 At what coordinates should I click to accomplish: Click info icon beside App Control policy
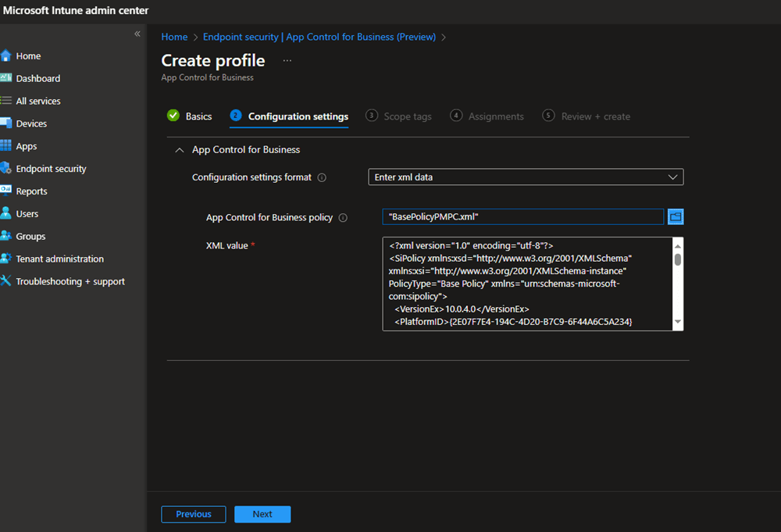pyautogui.click(x=343, y=218)
